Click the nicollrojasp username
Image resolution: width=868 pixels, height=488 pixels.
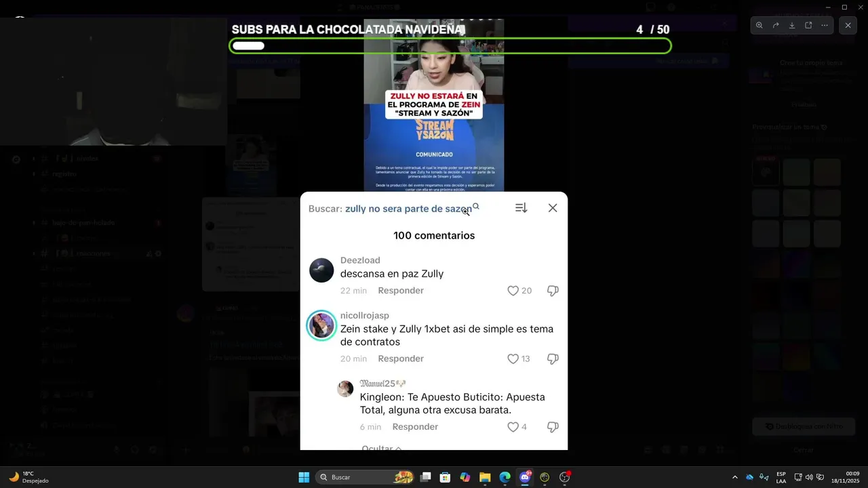[365, 316]
